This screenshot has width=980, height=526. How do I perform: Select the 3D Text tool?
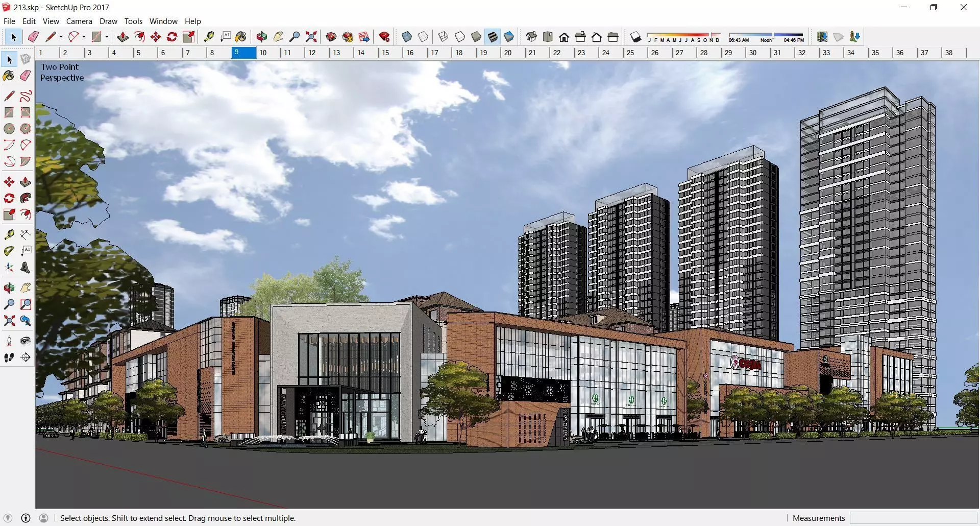pyautogui.click(x=26, y=268)
